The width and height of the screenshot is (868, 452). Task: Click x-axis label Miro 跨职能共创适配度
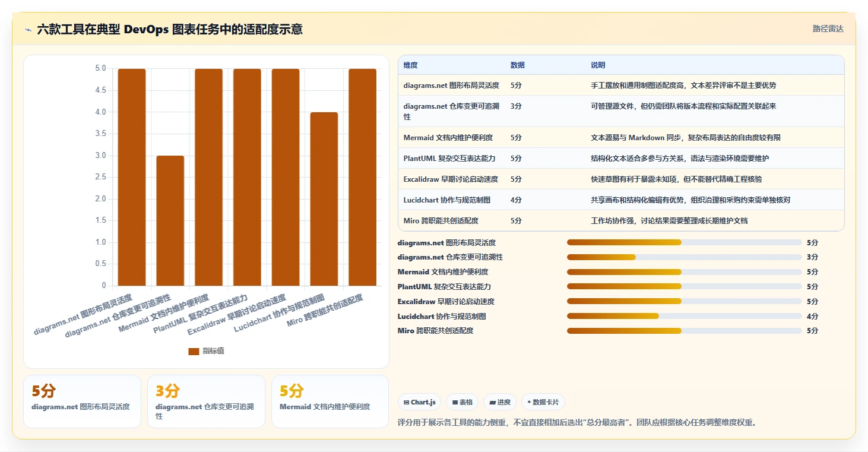point(325,311)
